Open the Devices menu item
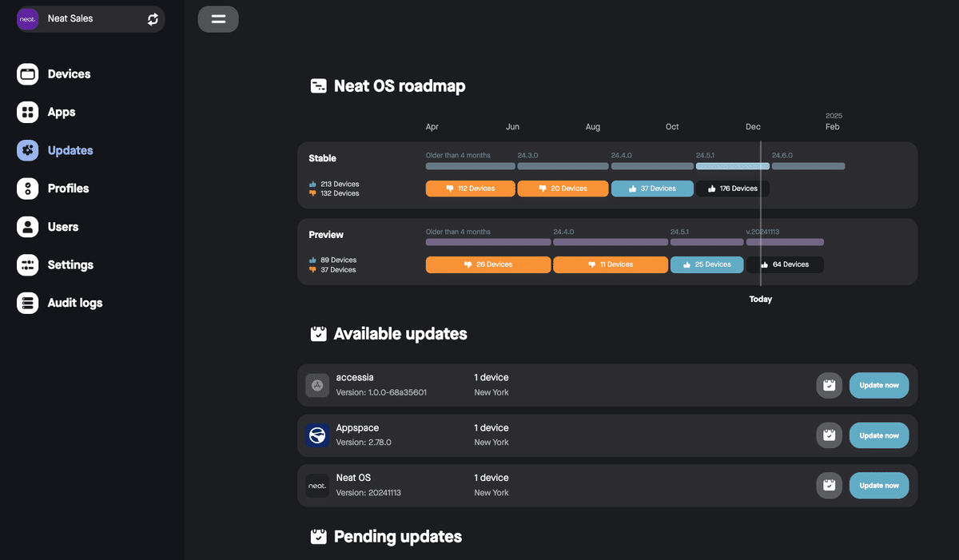This screenshot has height=560, width=959. [69, 74]
